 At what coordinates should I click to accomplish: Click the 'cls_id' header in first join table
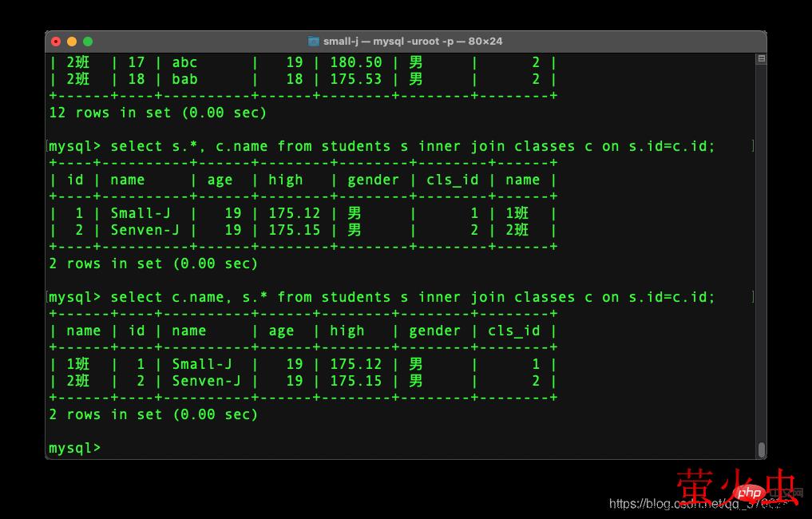point(453,180)
